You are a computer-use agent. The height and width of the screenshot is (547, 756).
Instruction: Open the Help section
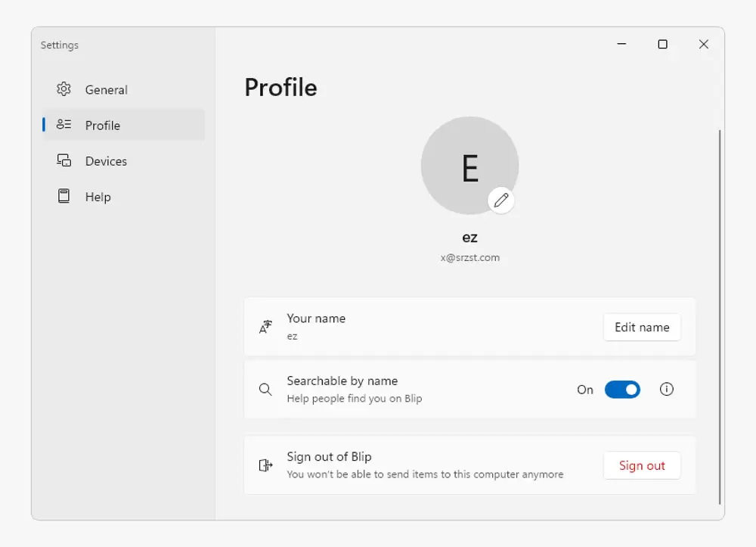tap(98, 197)
